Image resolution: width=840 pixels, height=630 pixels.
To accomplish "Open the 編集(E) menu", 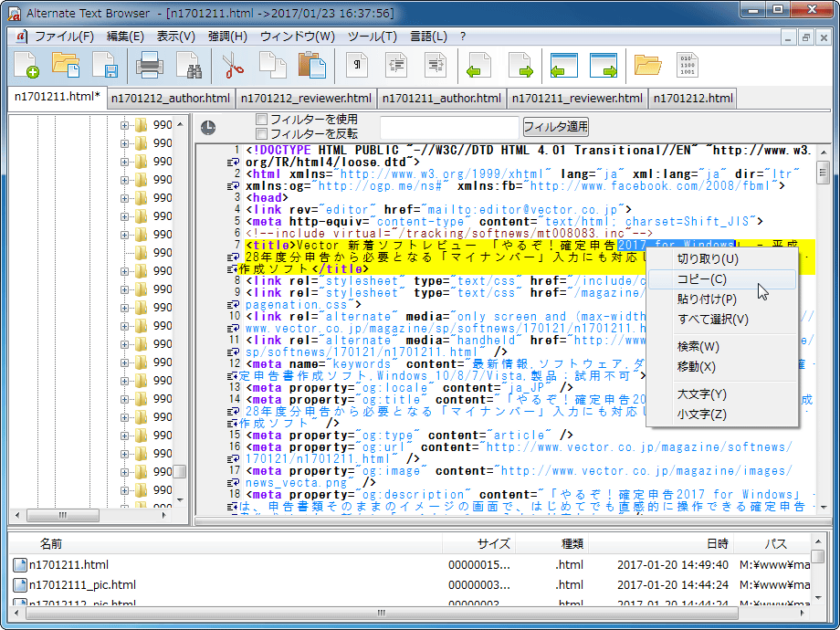I will [125, 37].
